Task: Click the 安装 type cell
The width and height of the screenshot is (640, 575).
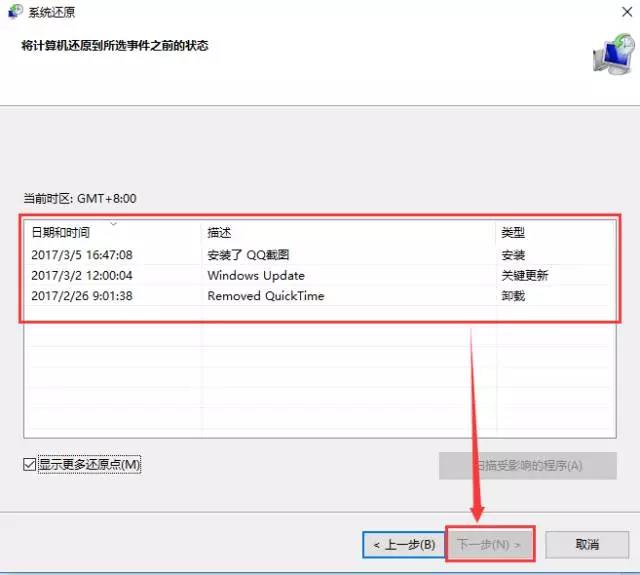Action: pos(513,255)
